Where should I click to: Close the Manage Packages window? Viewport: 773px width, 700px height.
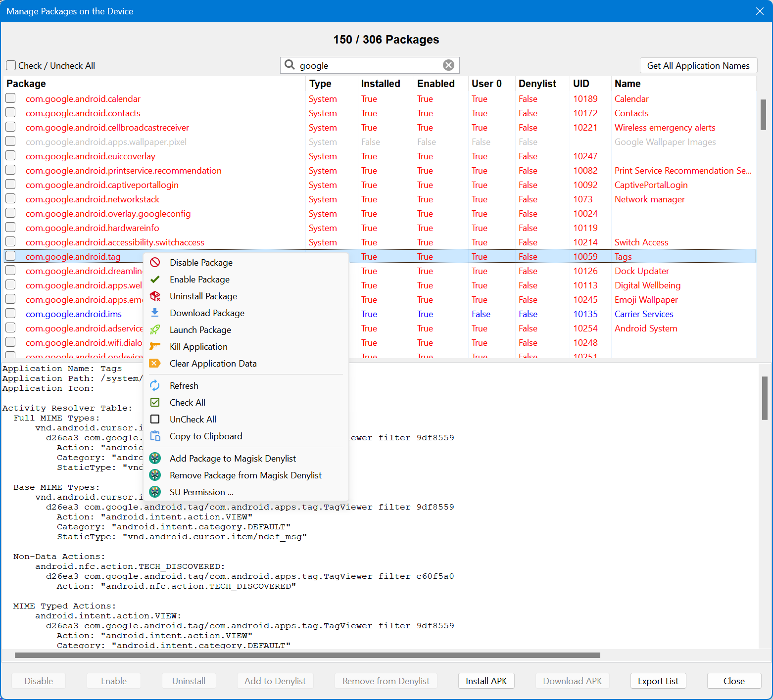[x=760, y=11]
